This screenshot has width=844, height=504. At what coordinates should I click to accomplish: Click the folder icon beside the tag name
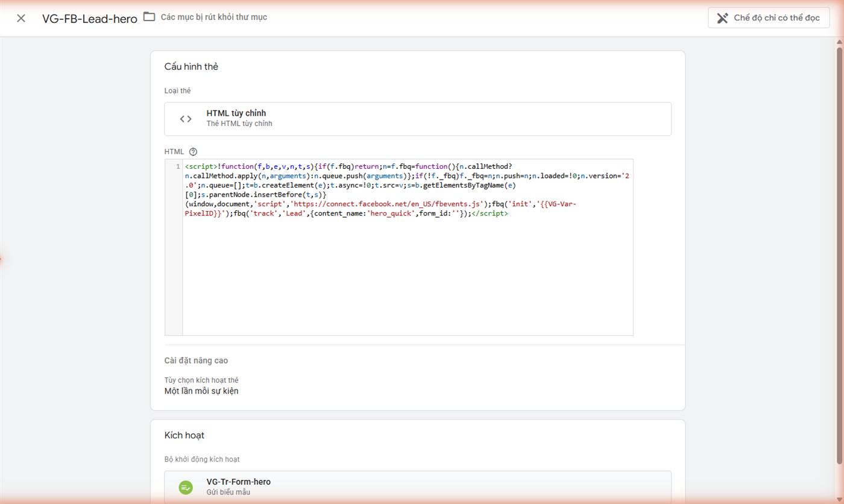click(x=149, y=17)
